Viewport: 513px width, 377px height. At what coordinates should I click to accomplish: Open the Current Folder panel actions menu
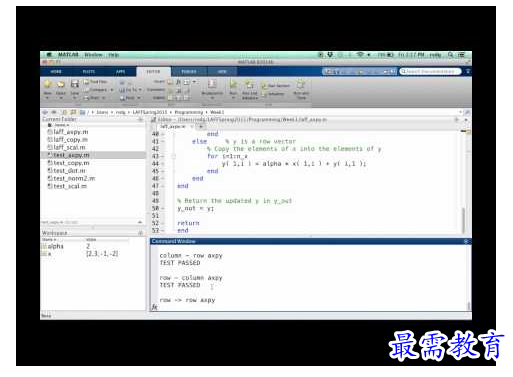click(141, 119)
